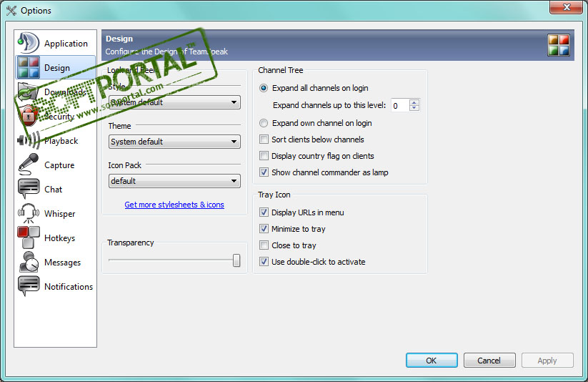Image resolution: width=588 pixels, height=382 pixels.
Task: Uncheck Show channel commander as lamp
Action: coord(264,172)
